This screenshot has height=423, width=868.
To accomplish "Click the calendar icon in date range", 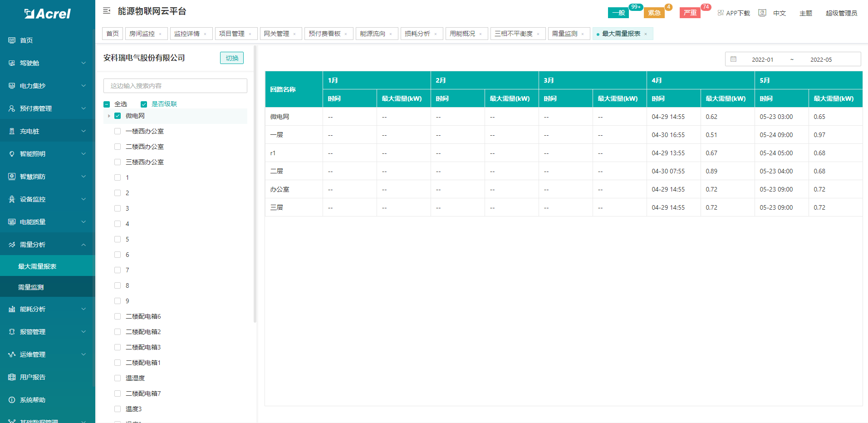I will (x=733, y=59).
